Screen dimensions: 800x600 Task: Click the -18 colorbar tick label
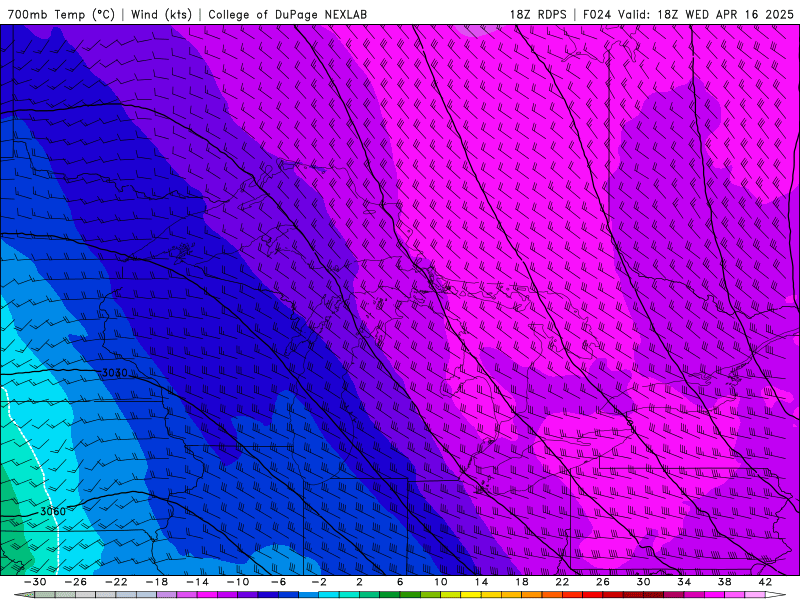[x=157, y=582]
